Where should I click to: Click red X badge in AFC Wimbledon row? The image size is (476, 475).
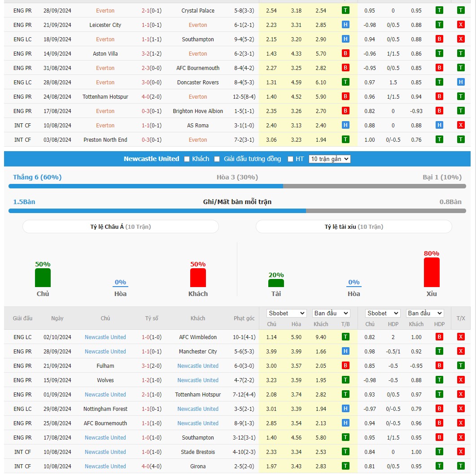[x=461, y=337]
